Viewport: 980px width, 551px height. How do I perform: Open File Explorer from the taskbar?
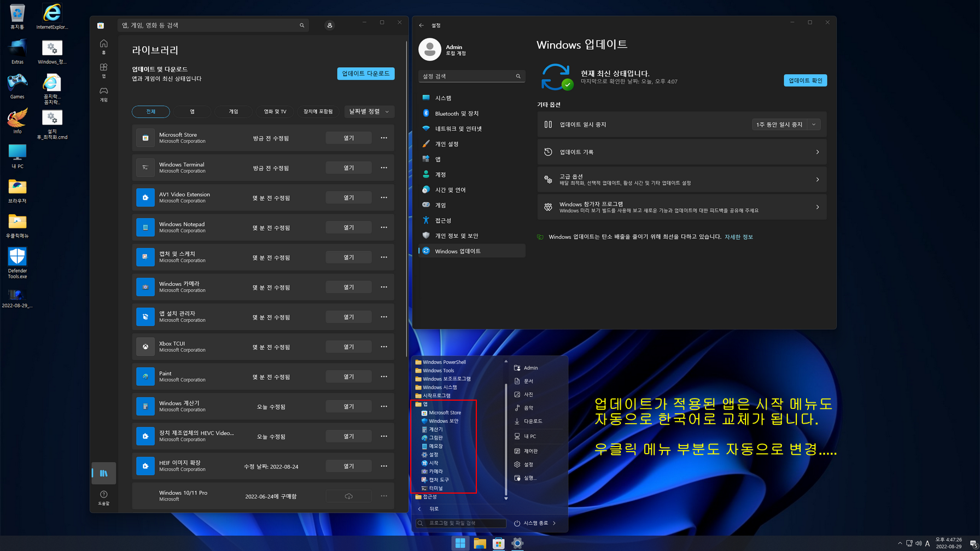(x=480, y=543)
